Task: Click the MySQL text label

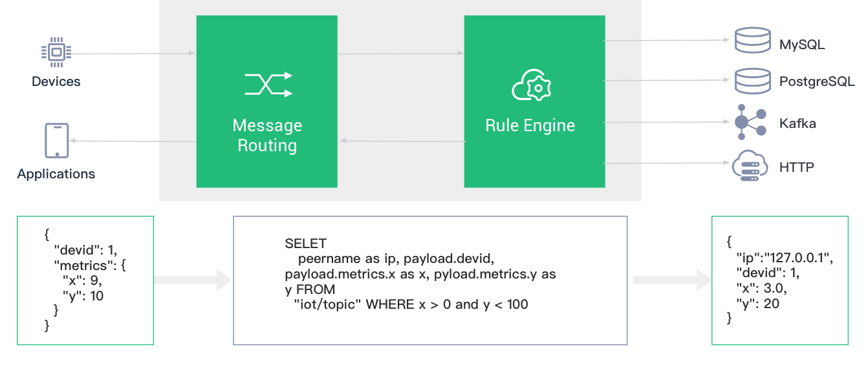Action: (802, 45)
